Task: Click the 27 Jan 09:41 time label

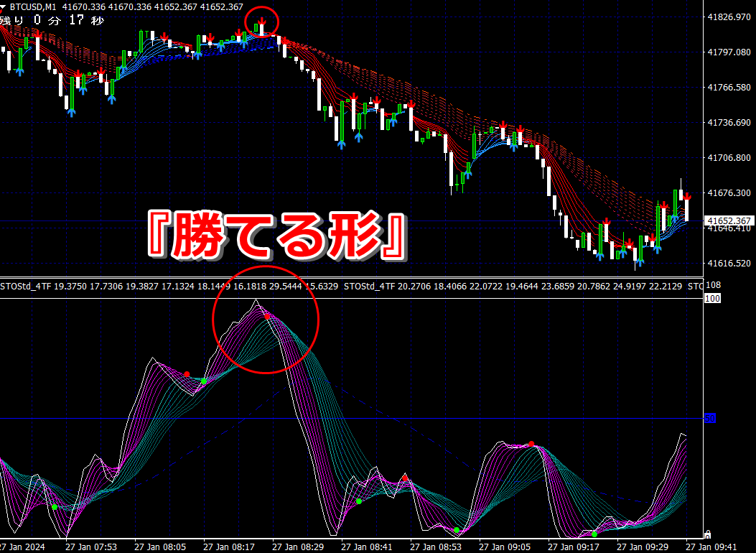Action: [x=711, y=547]
